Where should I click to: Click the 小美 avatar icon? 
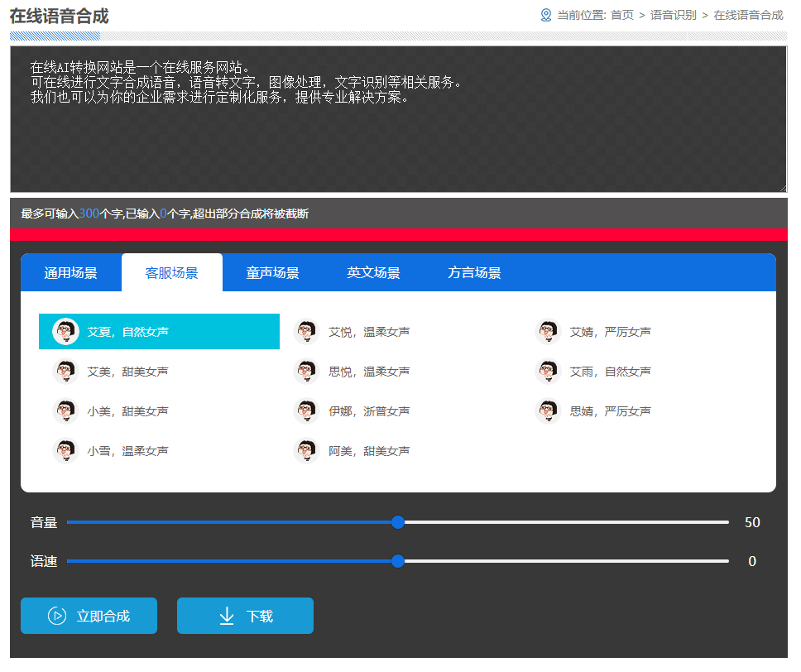click(65, 410)
